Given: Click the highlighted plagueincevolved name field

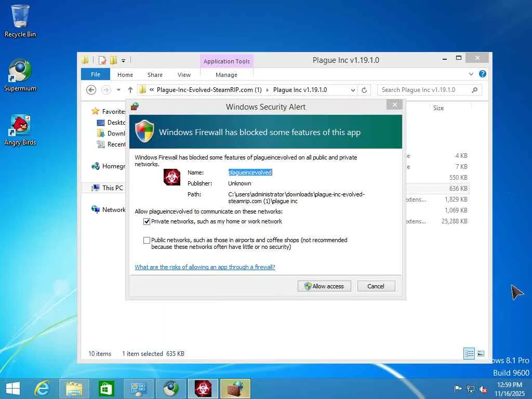Looking at the screenshot, I should coord(250,172).
